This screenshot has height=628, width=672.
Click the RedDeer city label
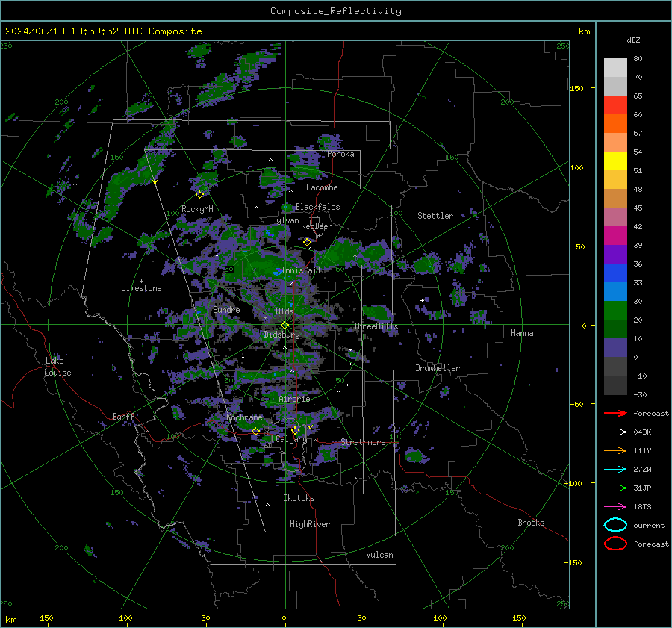(317, 226)
